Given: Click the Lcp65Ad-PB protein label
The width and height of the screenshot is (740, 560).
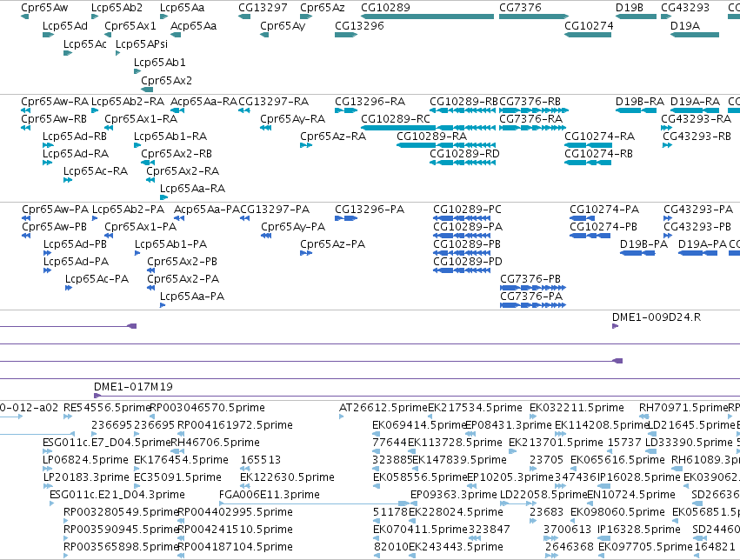Looking at the screenshot, I should (x=75, y=244).
